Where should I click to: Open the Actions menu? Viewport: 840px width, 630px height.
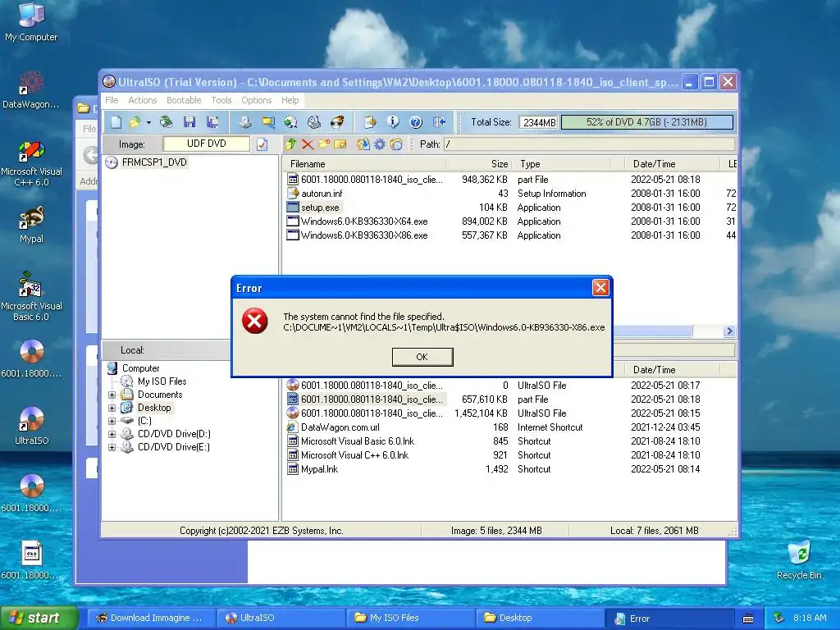(x=143, y=100)
